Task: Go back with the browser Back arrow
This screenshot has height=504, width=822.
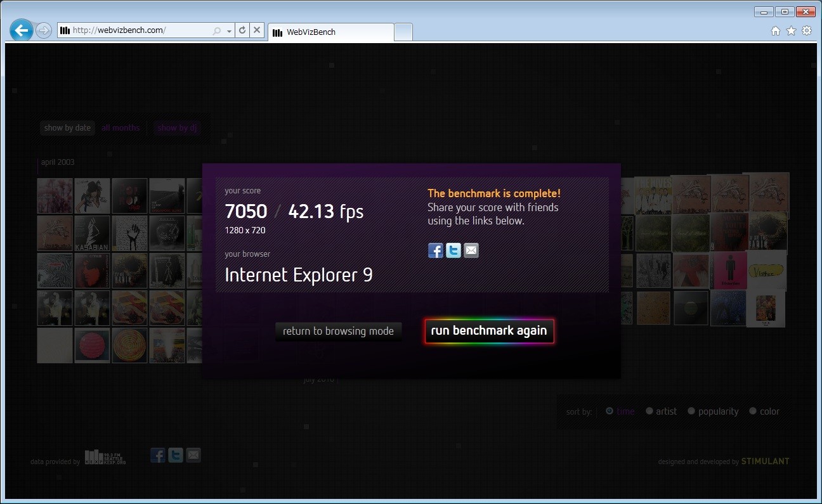Action: (x=21, y=30)
